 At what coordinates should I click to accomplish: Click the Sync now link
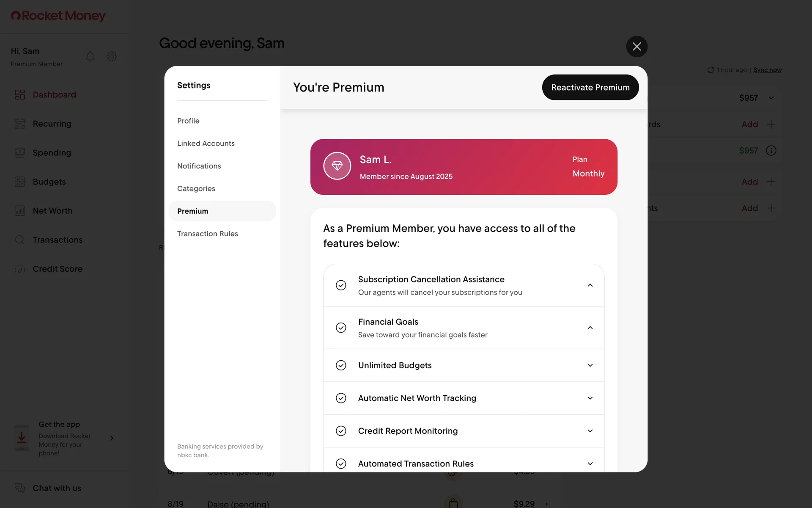[x=767, y=70]
